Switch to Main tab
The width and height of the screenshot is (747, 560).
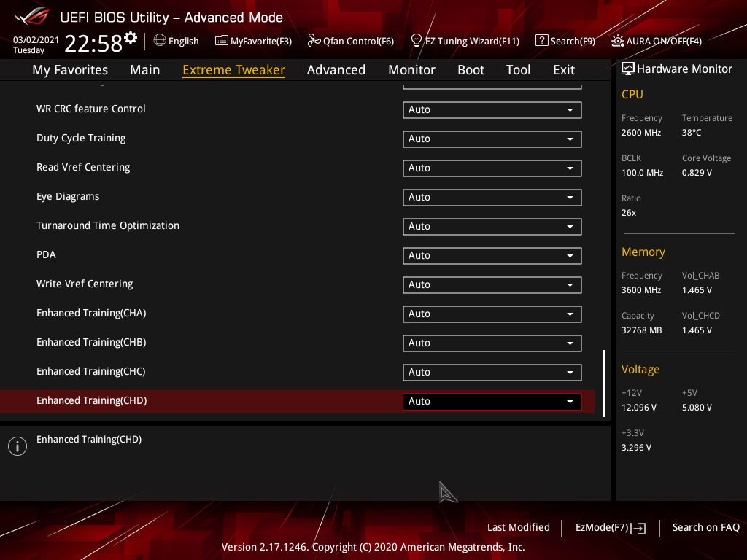[145, 70]
